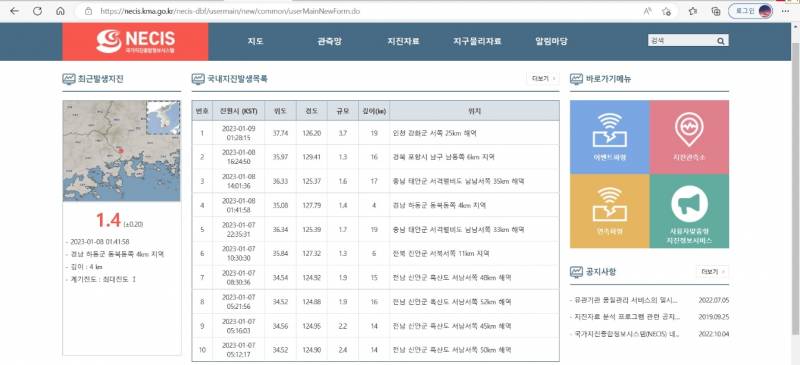This screenshot has width=800, height=365.
Task: Click the Korea inset overview map
Action: click(163, 117)
